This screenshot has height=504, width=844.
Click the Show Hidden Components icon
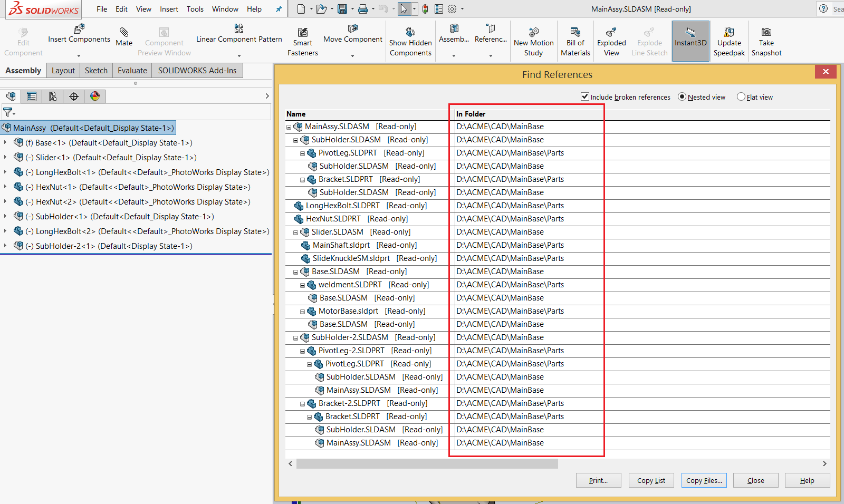(x=410, y=33)
